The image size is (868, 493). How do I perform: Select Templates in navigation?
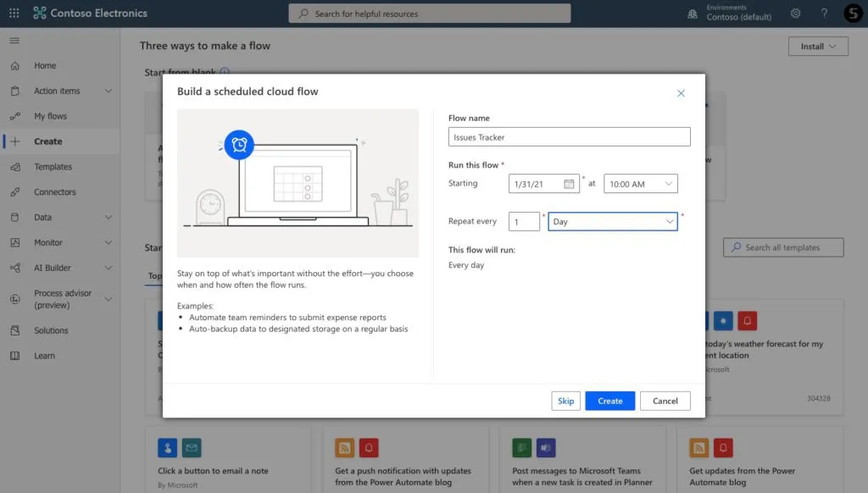pyautogui.click(x=53, y=167)
